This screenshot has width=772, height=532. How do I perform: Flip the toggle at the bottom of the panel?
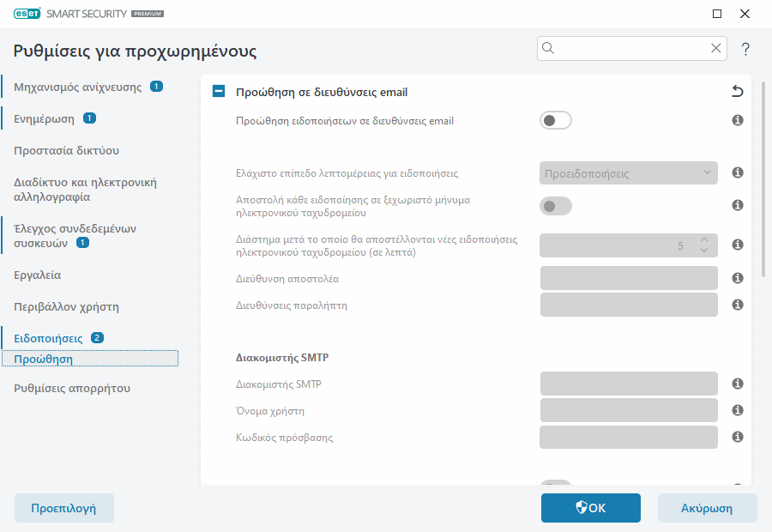click(x=555, y=483)
